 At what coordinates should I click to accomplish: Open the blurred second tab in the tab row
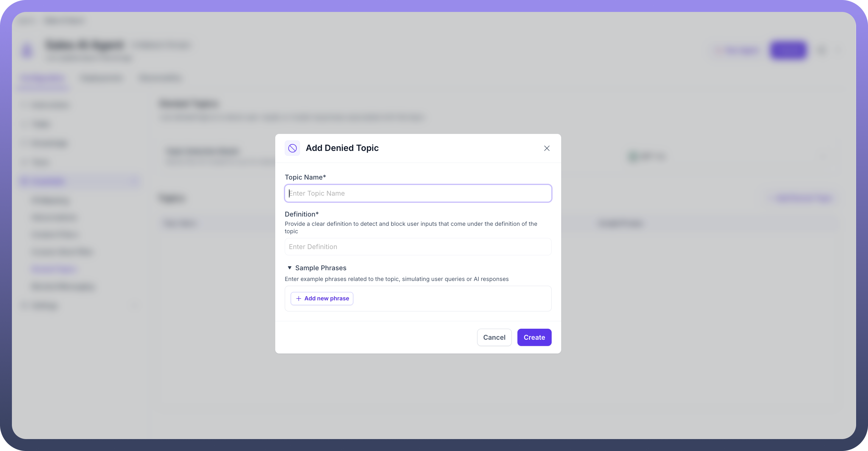pos(101,78)
